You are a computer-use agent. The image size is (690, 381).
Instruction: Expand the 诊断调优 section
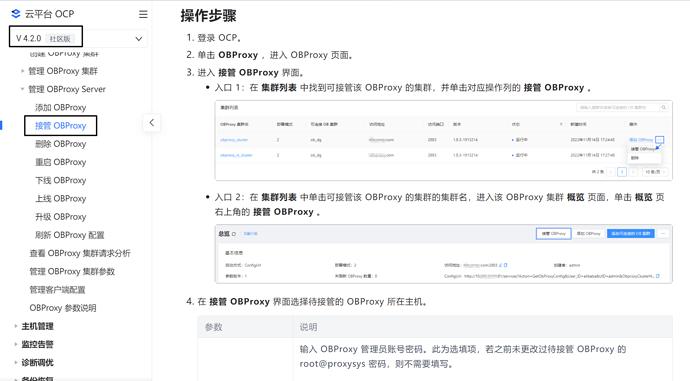point(16,363)
